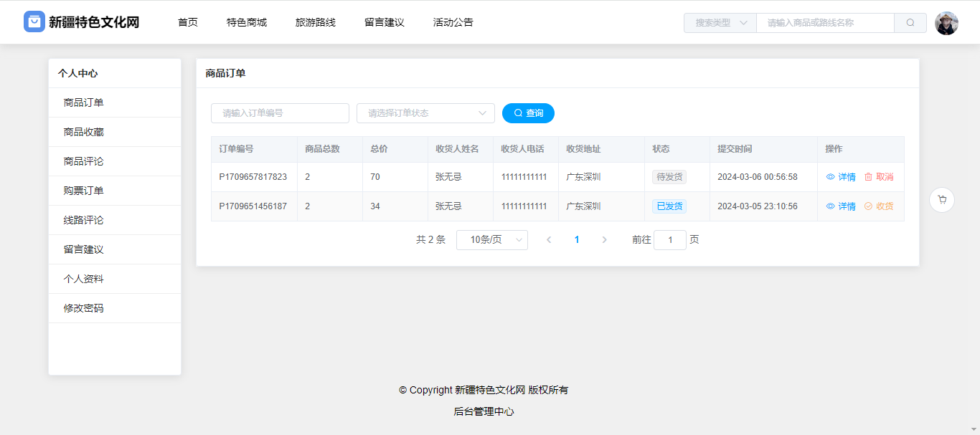980x435 pixels.
Task: Open 特色商城 in the top navigation
Action: (247, 22)
